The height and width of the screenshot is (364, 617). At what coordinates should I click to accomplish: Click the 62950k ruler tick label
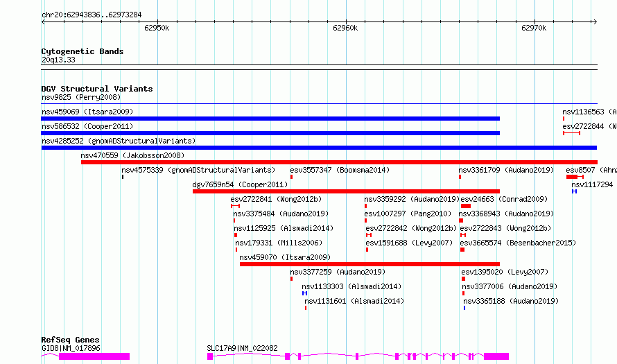tap(157, 28)
